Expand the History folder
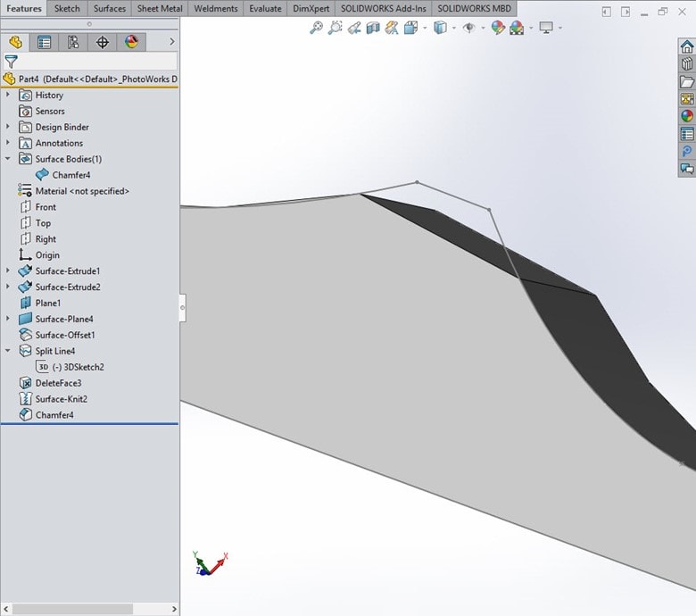This screenshot has height=616, width=696. 8,95
